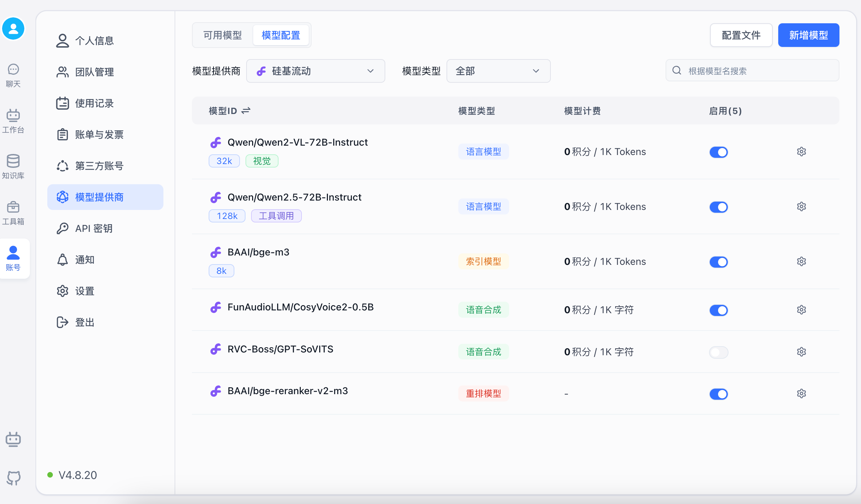Expand the 模型提供商 硅基流动 dropdown
Image resolution: width=861 pixels, height=504 pixels.
tap(315, 71)
